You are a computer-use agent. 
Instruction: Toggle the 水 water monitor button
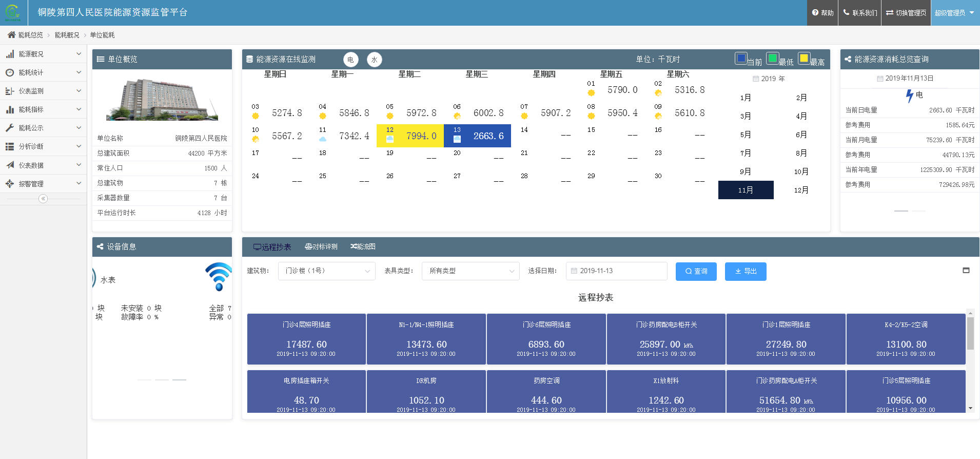[x=375, y=60]
